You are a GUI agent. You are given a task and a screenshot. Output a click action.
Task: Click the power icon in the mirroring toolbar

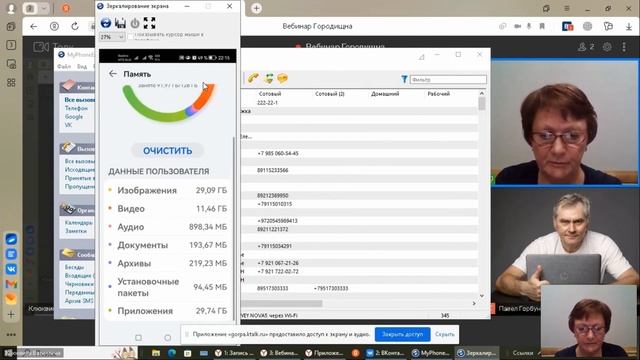[135, 23]
